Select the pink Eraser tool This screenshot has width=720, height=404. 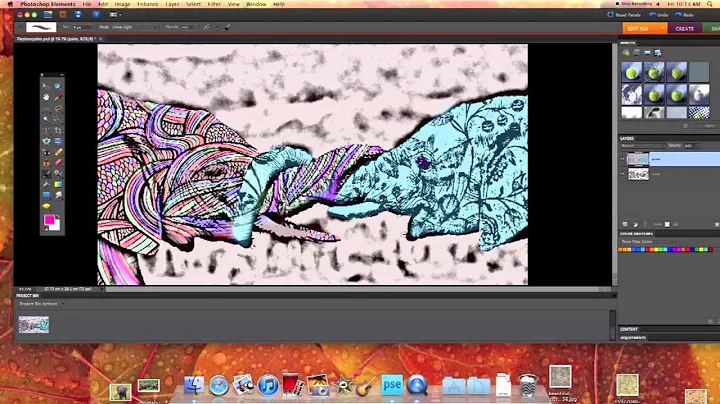[x=58, y=163]
